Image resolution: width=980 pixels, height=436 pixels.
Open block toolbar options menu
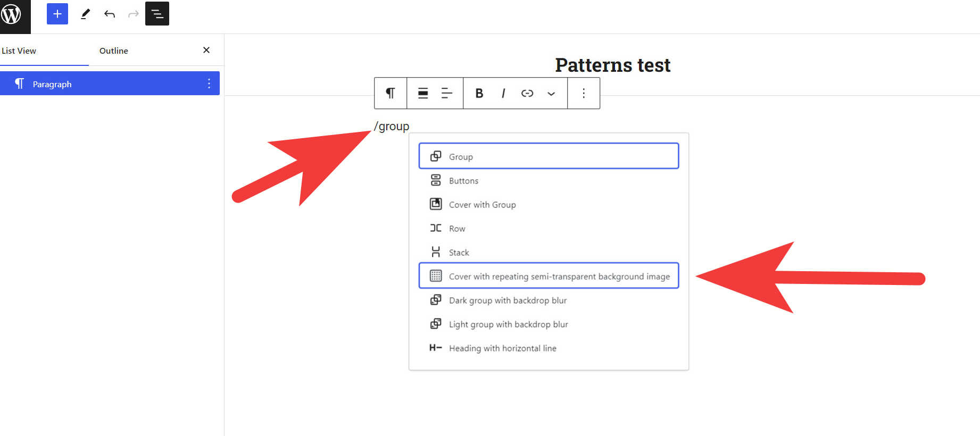click(584, 93)
